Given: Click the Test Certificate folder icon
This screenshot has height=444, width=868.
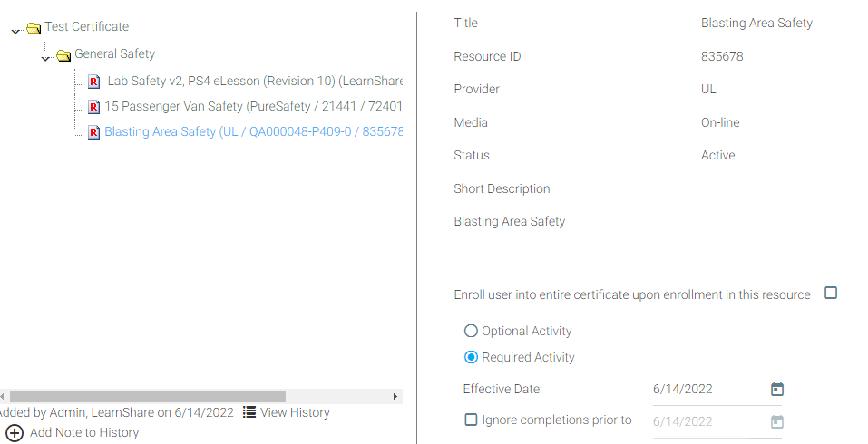Looking at the screenshot, I should [x=34, y=28].
